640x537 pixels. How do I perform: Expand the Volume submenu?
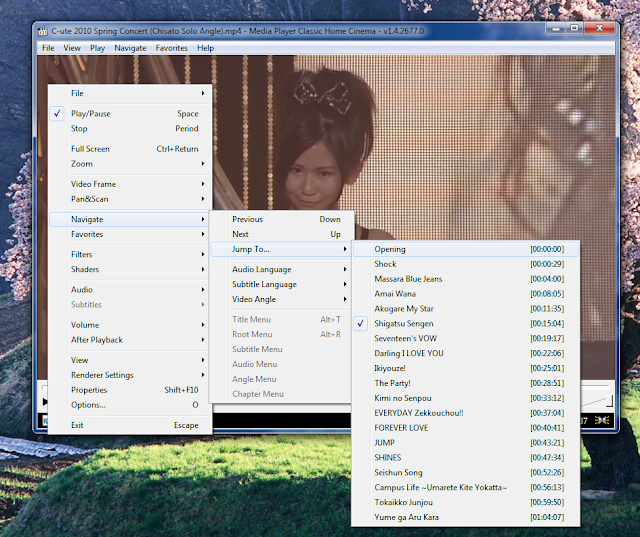130,325
